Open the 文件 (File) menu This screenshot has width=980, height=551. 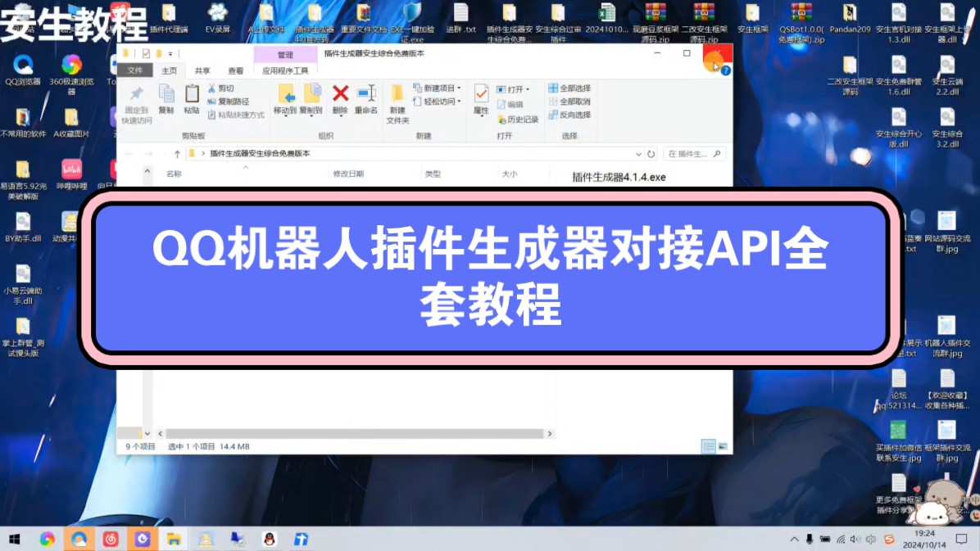pos(135,70)
